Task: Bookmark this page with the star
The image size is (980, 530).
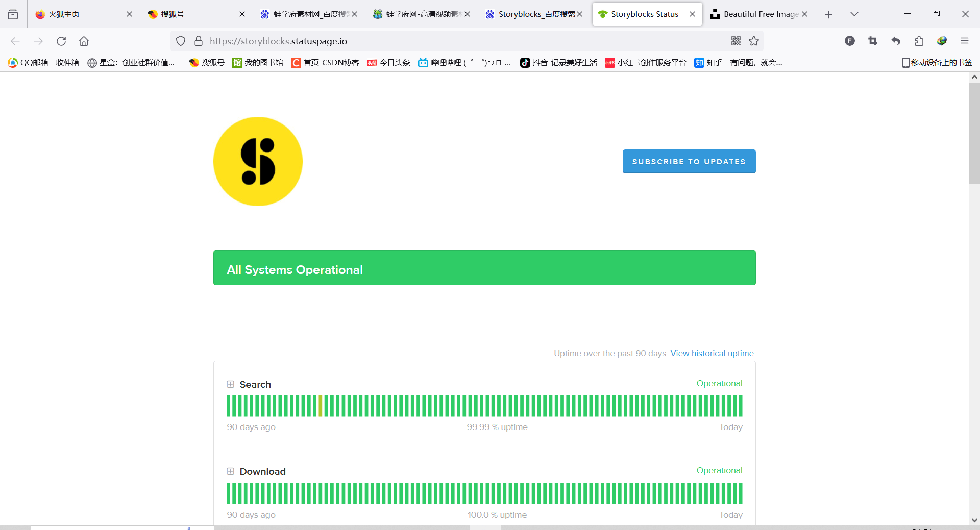Action: (754, 41)
